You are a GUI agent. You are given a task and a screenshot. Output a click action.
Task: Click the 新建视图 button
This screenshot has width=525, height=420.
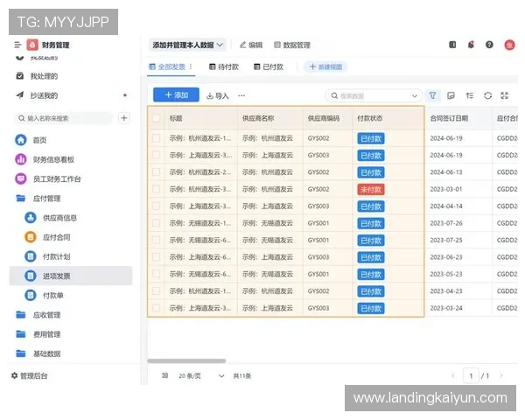click(325, 66)
